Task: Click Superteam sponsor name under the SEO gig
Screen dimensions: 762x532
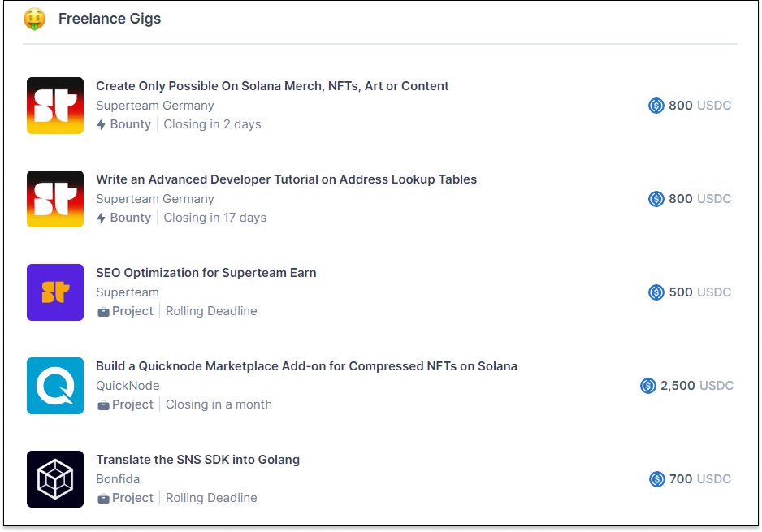Action: [128, 292]
